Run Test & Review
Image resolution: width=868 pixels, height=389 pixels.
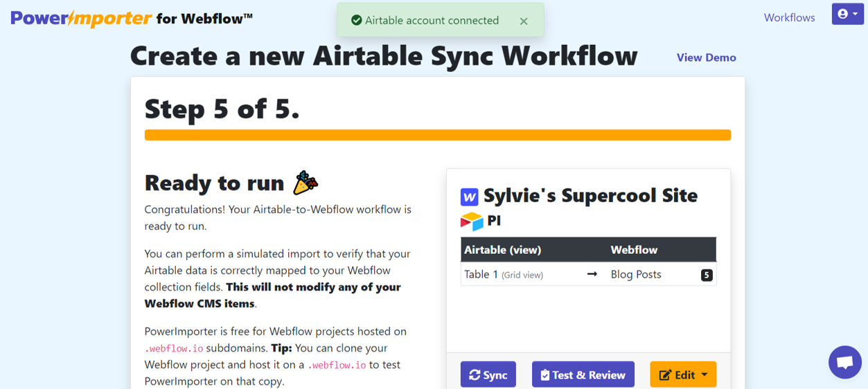[583, 374]
